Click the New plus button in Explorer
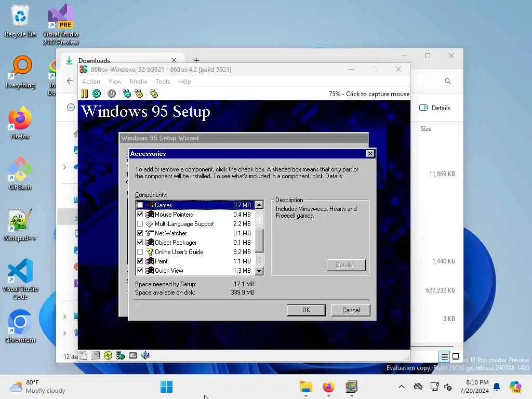This screenshot has height=399, width=532. [71, 108]
